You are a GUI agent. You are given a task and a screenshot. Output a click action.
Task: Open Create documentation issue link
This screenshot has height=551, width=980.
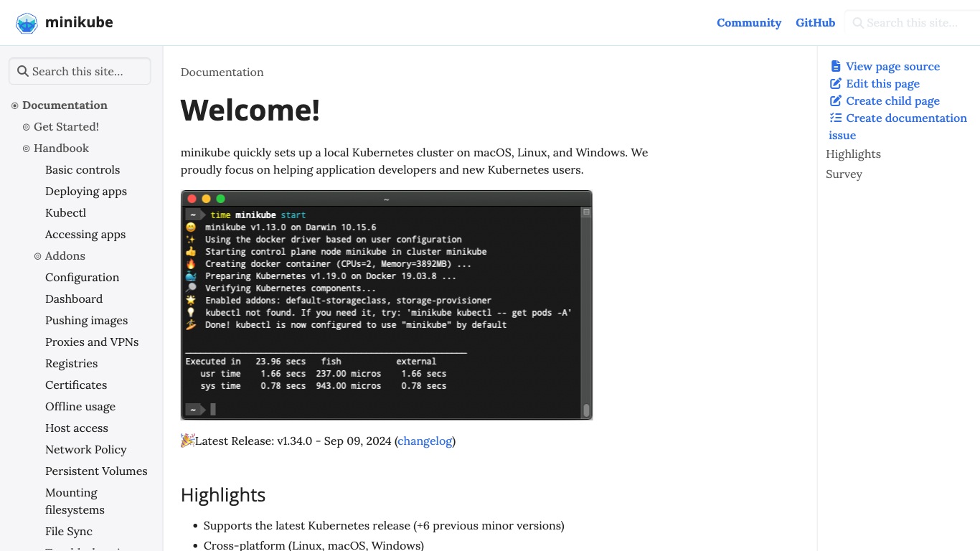[x=898, y=126]
